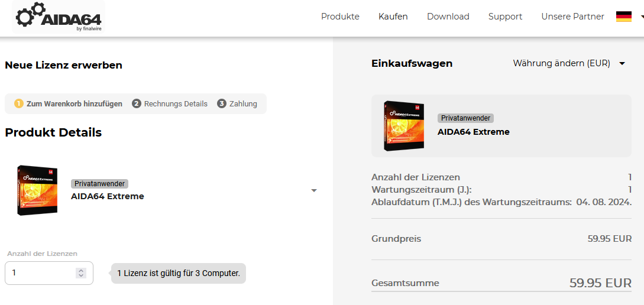Select step 3 Zahlung
Viewport: 644px width, 305px height.
tap(237, 104)
